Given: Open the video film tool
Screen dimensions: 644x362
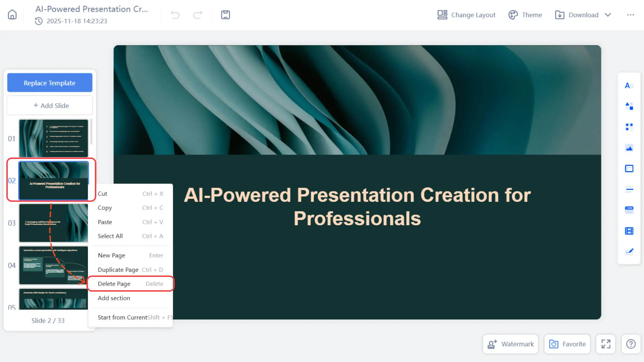Looking at the screenshot, I should pyautogui.click(x=629, y=231).
